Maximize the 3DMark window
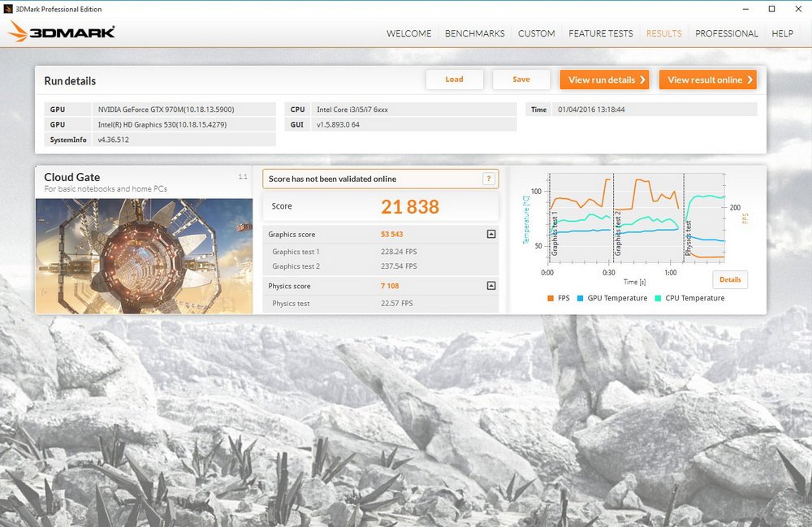 (771, 9)
